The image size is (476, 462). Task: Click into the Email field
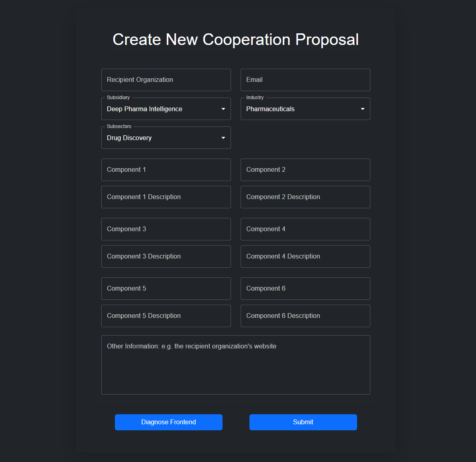(305, 80)
